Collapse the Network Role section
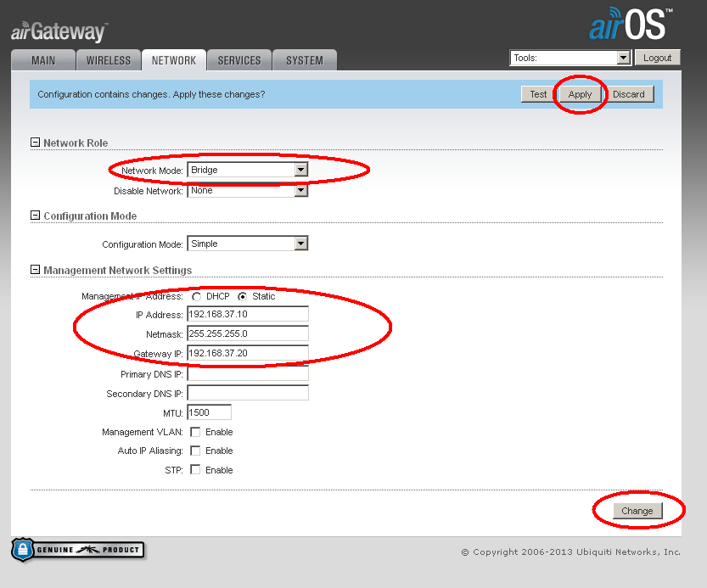This screenshot has width=707, height=588. click(x=35, y=143)
